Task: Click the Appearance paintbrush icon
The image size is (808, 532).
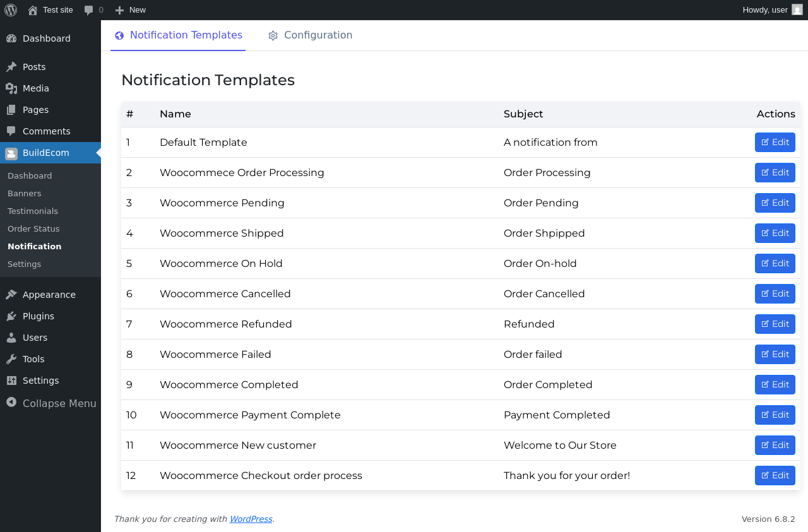Action: click(11, 295)
